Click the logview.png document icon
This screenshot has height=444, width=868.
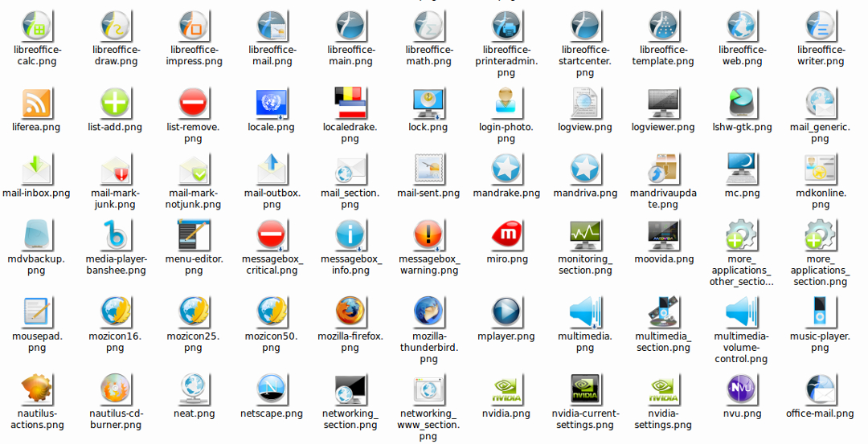coord(584,104)
